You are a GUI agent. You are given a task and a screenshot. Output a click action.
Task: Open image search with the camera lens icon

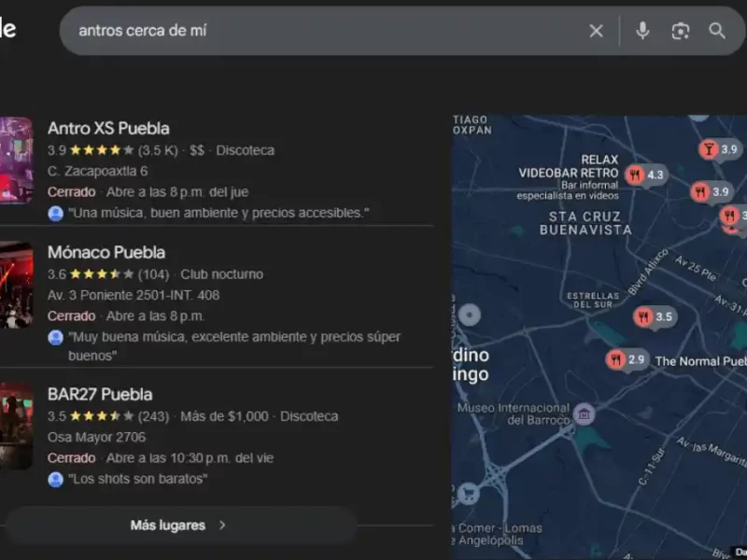tap(681, 31)
